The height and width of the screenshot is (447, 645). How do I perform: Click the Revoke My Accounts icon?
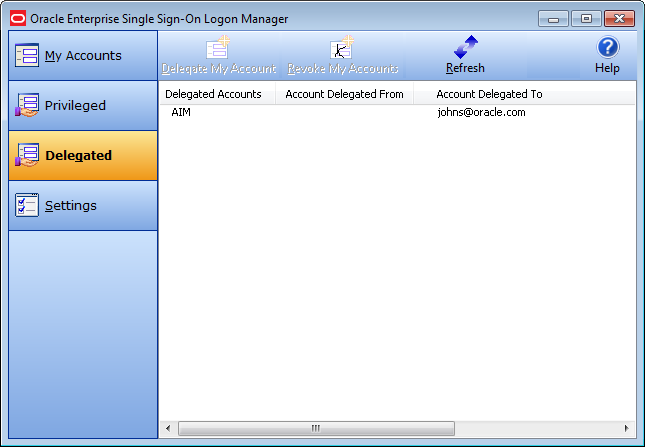[342, 47]
